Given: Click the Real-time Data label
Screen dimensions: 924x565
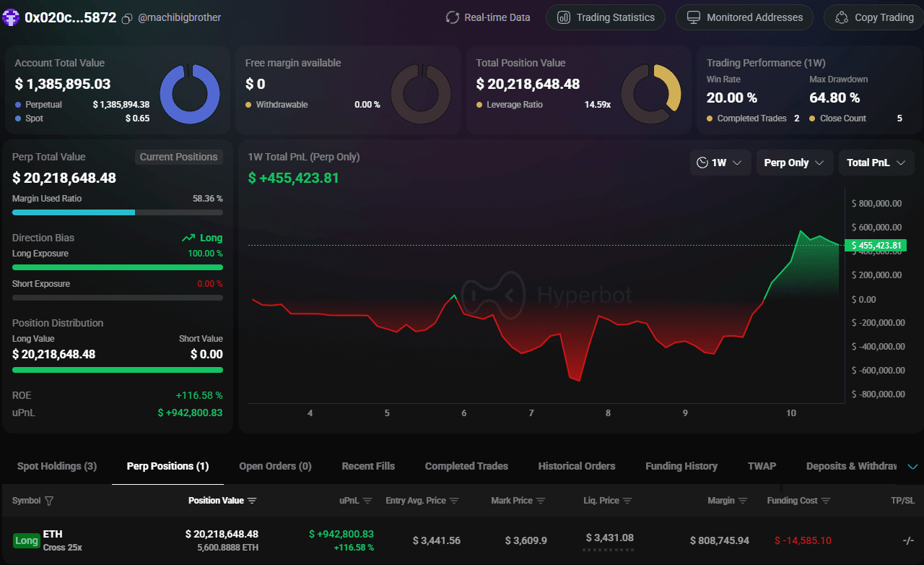Looking at the screenshot, I should click(497, 17).
